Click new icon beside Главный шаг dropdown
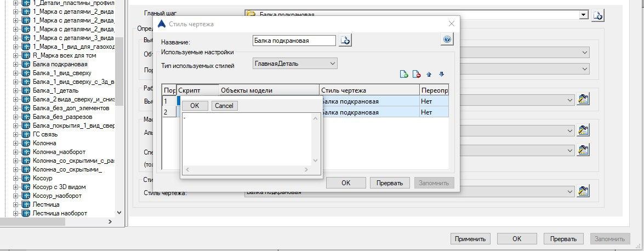 click(x=598, y=15)
